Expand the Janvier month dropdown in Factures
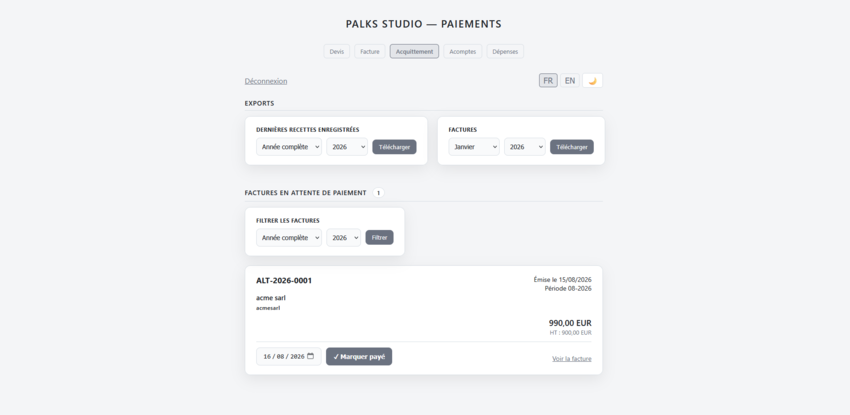Image resolution: width=850 pixels, height=415 pixels. [474, 147]
